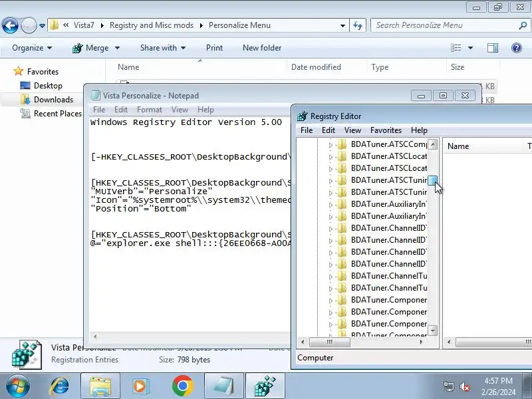
Task: Open the Organize menu
Action: tap(32, 48)
